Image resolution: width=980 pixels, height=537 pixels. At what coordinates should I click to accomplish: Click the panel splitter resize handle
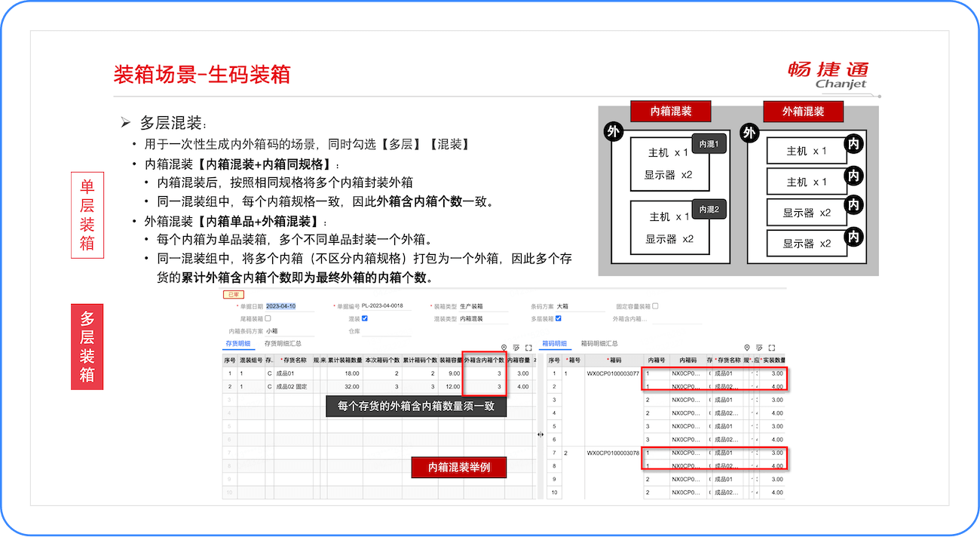(540, 434)
